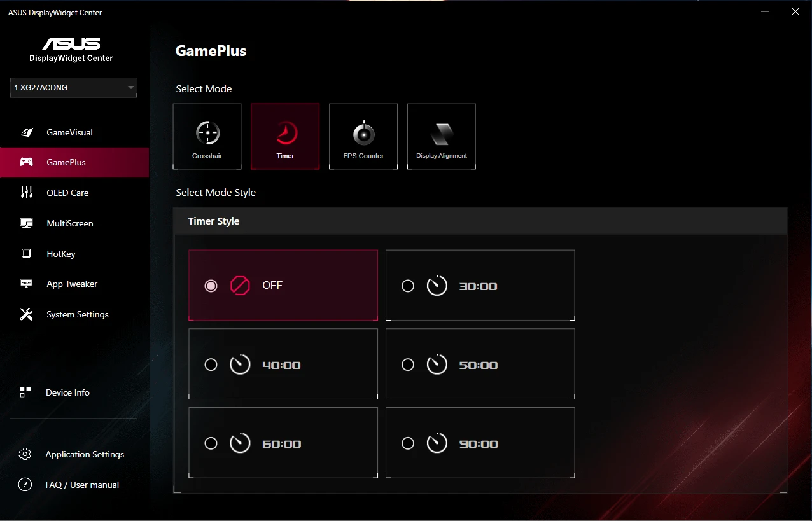Screen dimensions: 812x521
Task: Expand the XG27ACDNG monitor dropdown
Action: (73, 88)
